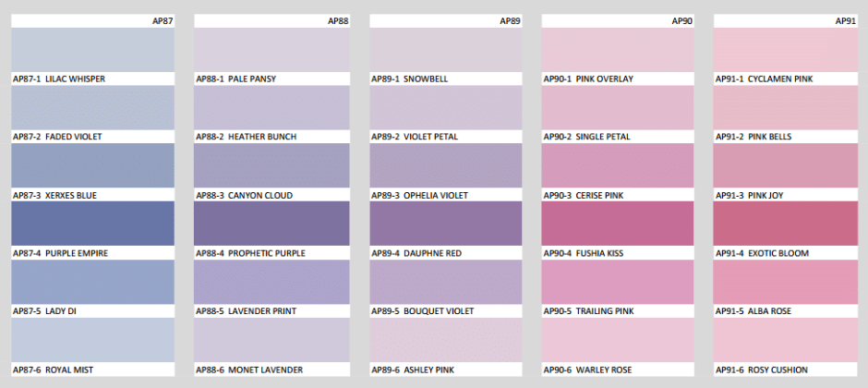Pick the Purple Empire swatch
The width and height of the screenshot is (868, 388).
pos(92,223)
